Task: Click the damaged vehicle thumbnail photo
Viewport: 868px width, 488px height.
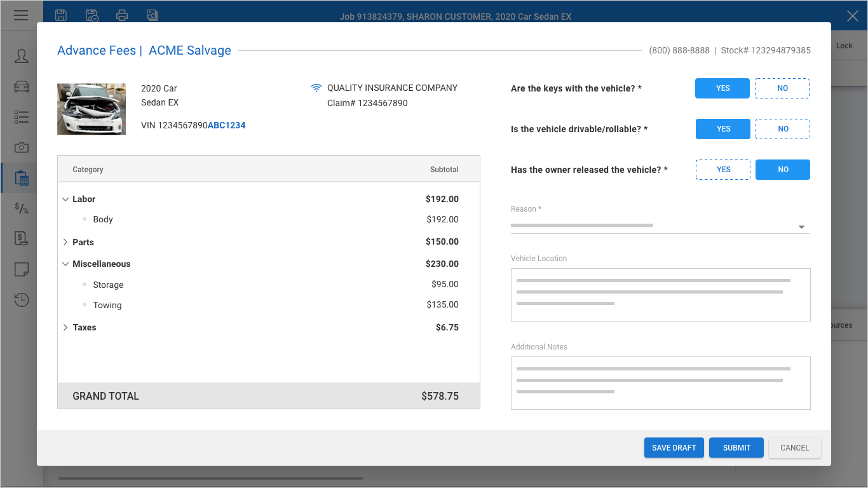Action: point(92,109)
